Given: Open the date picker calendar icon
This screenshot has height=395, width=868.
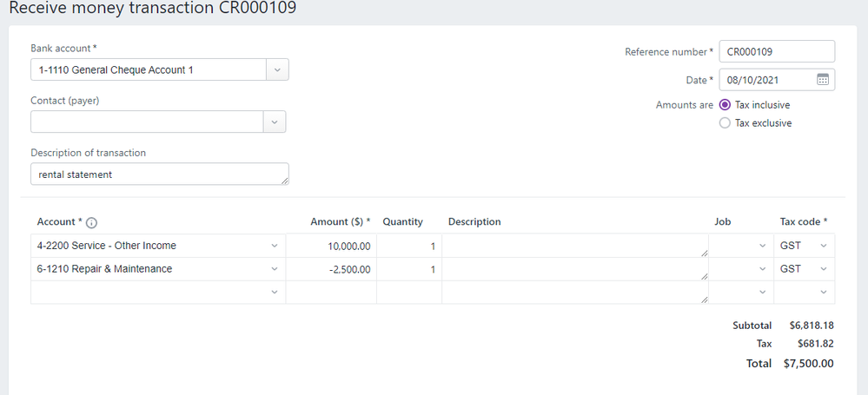Looking at the screenshot, I should [x=823, y=80].
